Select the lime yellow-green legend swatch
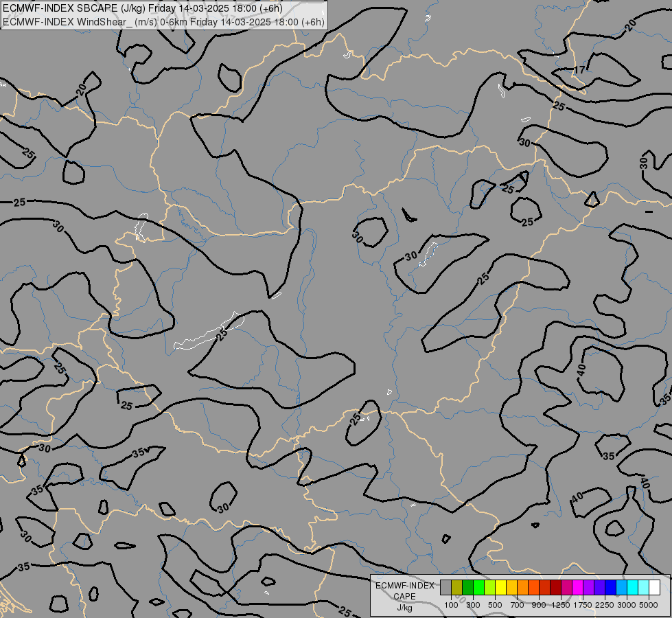The image size is (672, 618). click(490, 588)
